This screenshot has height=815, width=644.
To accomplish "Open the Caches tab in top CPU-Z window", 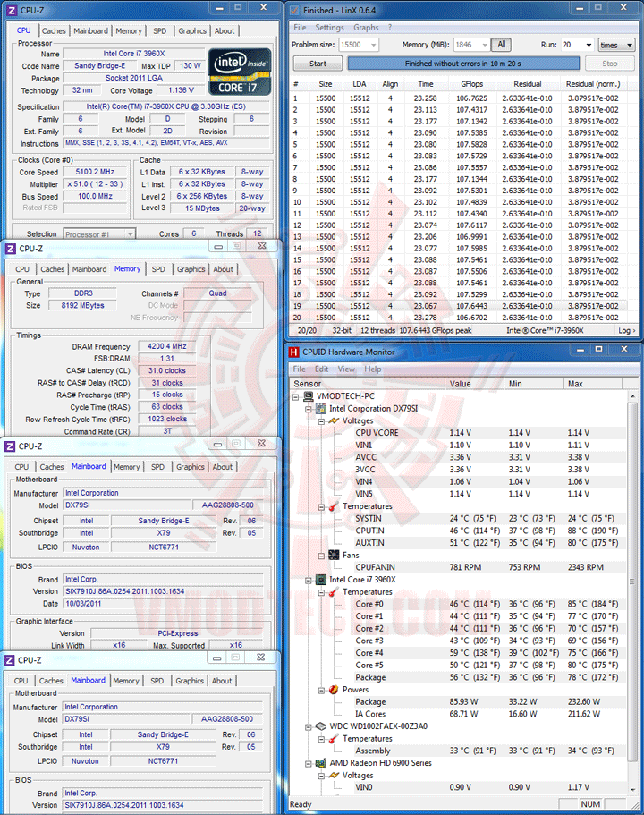I will 54,31.
